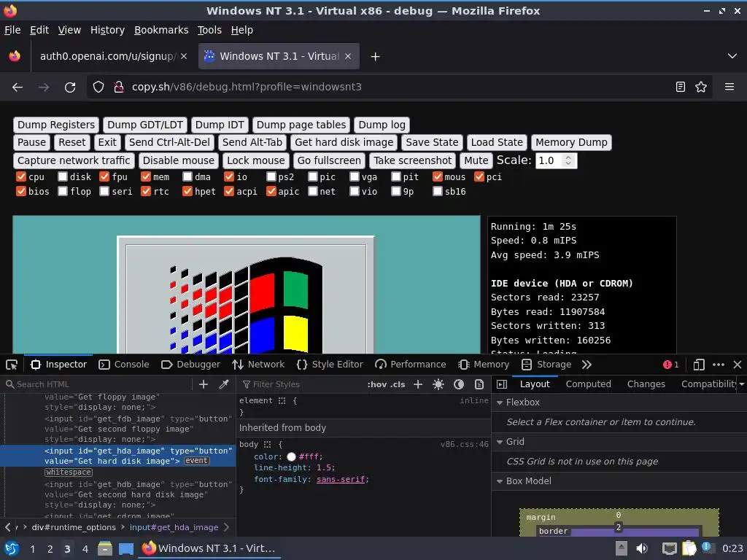The image size is (747, 560).
Task: Enable the disk log checkbox
Action: pyautogui.click(x=63, y=176)
